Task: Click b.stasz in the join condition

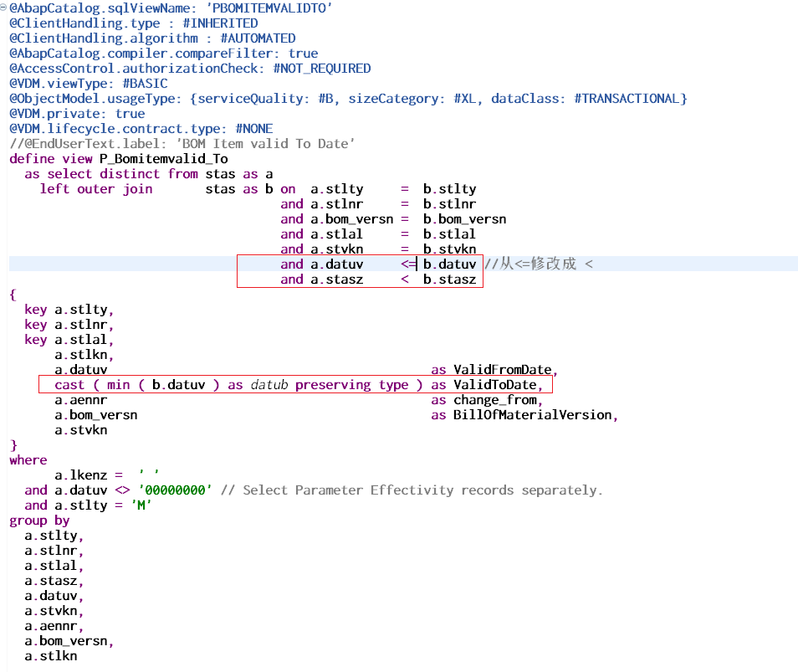Action: [450, 280]
